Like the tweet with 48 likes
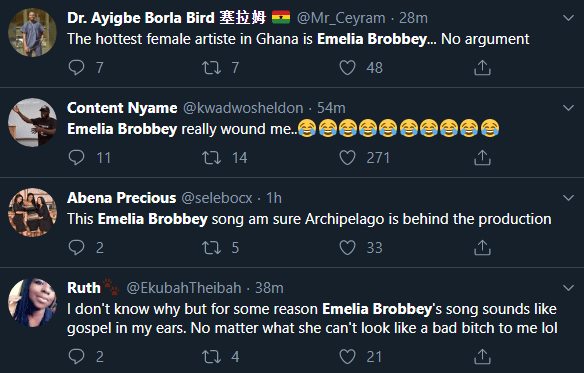Viewport: 584px width, 373px height. pos(347,67)
